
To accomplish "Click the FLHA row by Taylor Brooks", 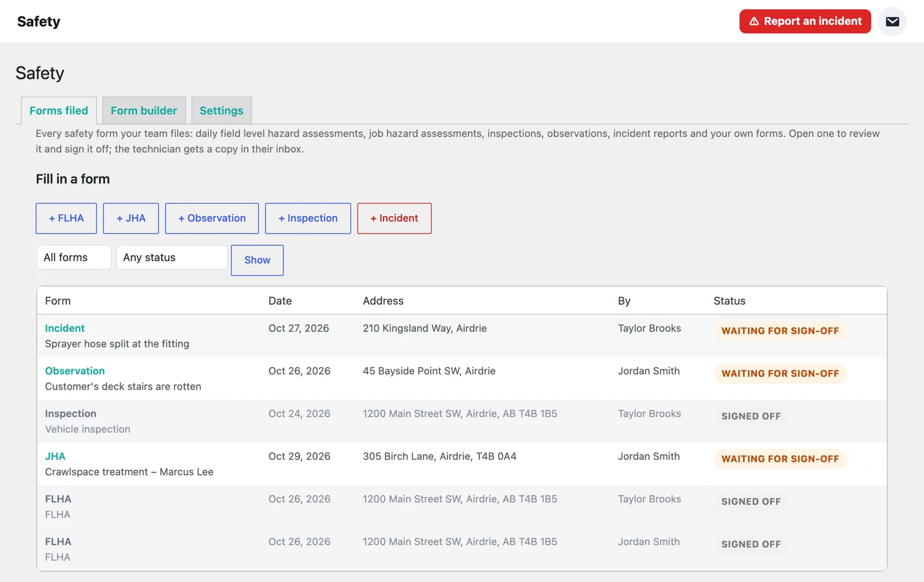I will coord(462,507).
